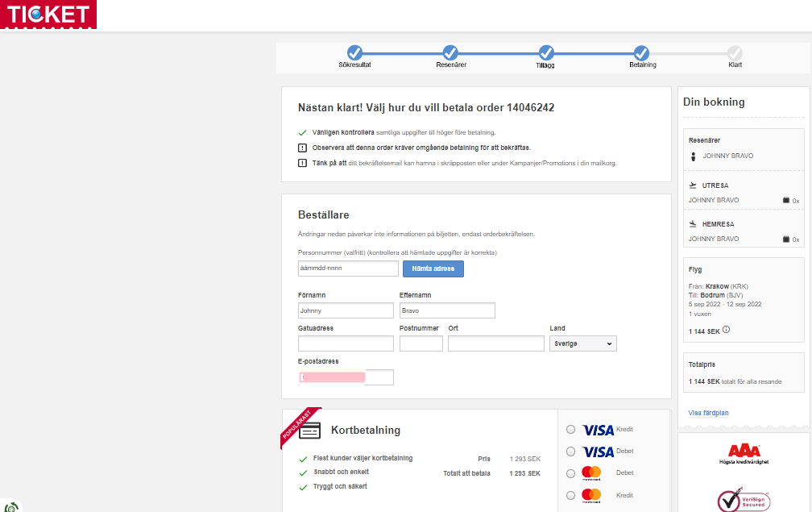Click the Sökresultat step label
The height and width of the screenshot is (512, 812).
pos(354,65)
